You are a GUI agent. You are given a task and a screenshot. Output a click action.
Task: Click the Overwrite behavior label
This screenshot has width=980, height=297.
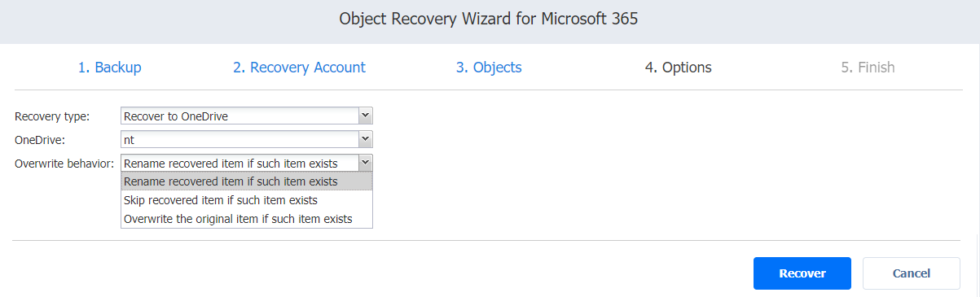64,164
